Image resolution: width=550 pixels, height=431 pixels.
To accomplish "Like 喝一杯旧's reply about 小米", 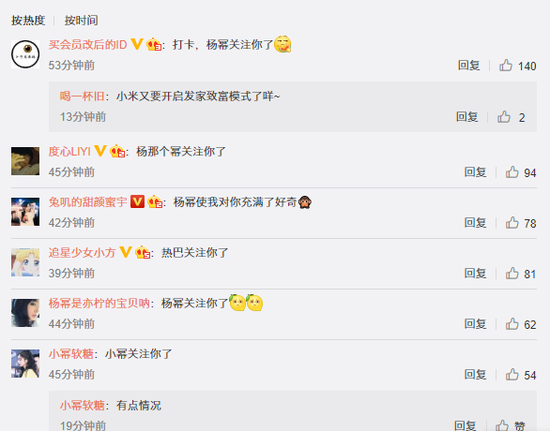I will tap(504, 117).
